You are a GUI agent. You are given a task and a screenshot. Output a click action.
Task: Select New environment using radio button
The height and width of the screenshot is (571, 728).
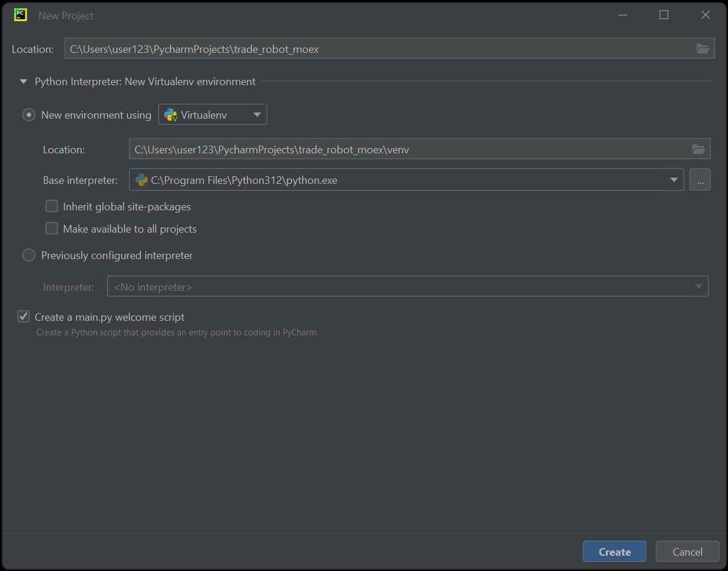pos(29,115)
